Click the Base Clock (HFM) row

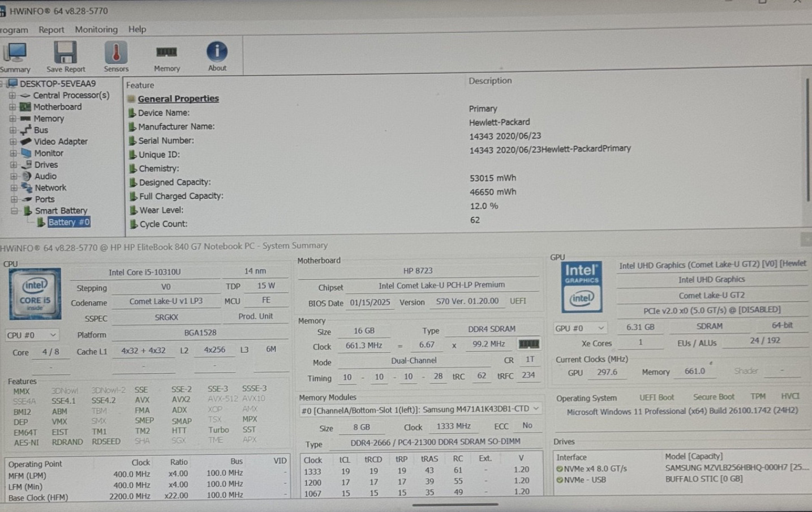147,496
